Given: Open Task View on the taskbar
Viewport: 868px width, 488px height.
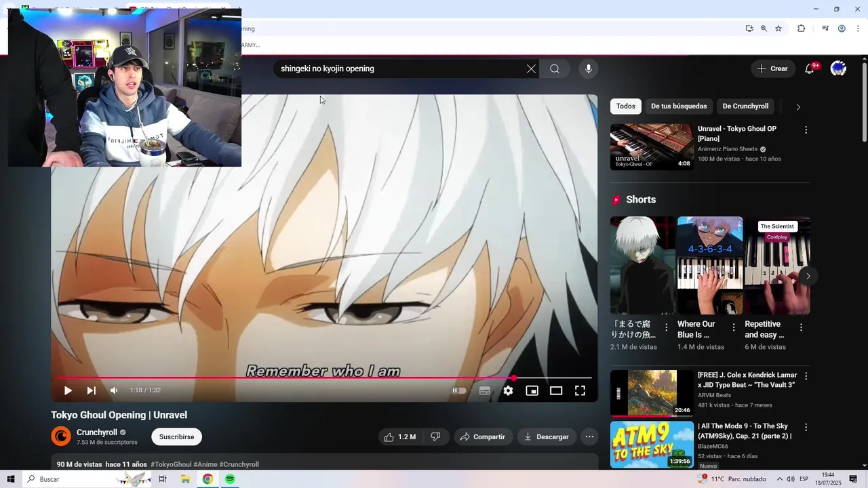Looking at the screenshot, I should (x=163, y=479).
